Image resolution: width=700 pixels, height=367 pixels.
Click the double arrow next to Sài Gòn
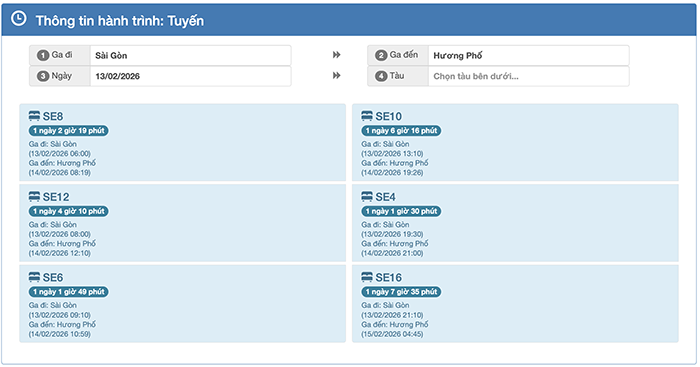337,55
